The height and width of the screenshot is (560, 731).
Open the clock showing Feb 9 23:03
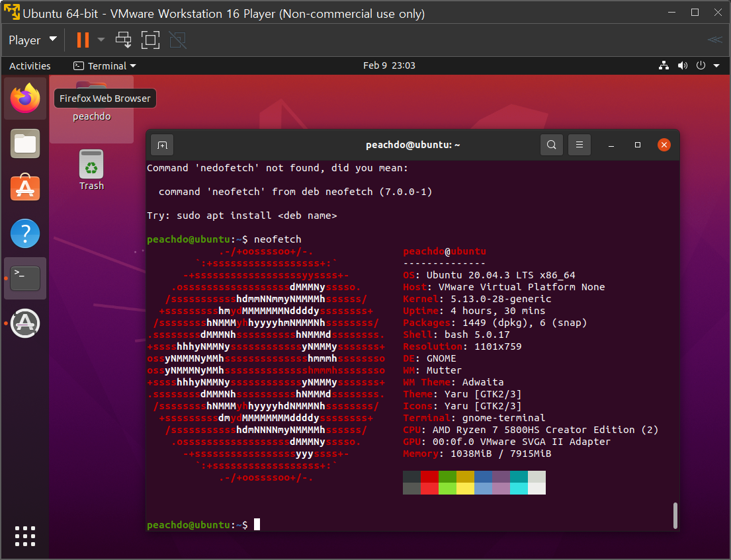click(389, 65)
